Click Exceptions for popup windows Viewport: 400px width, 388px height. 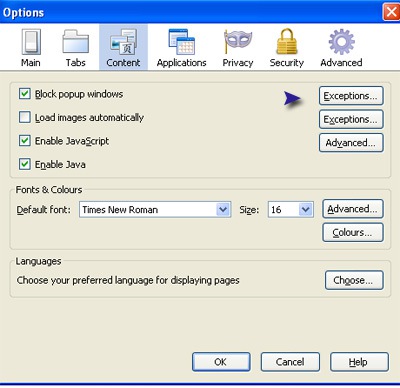click(351, 96)
